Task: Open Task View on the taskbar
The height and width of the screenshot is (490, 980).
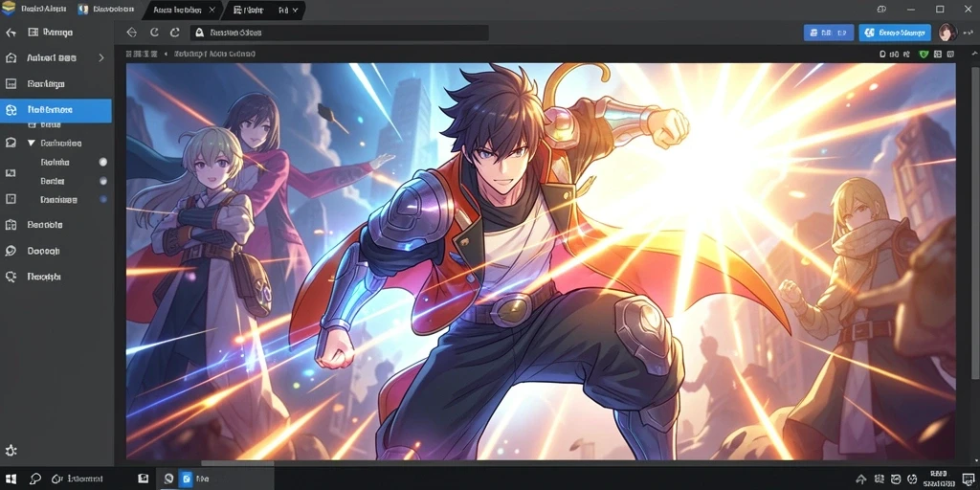Action: [x=144, y=479]
